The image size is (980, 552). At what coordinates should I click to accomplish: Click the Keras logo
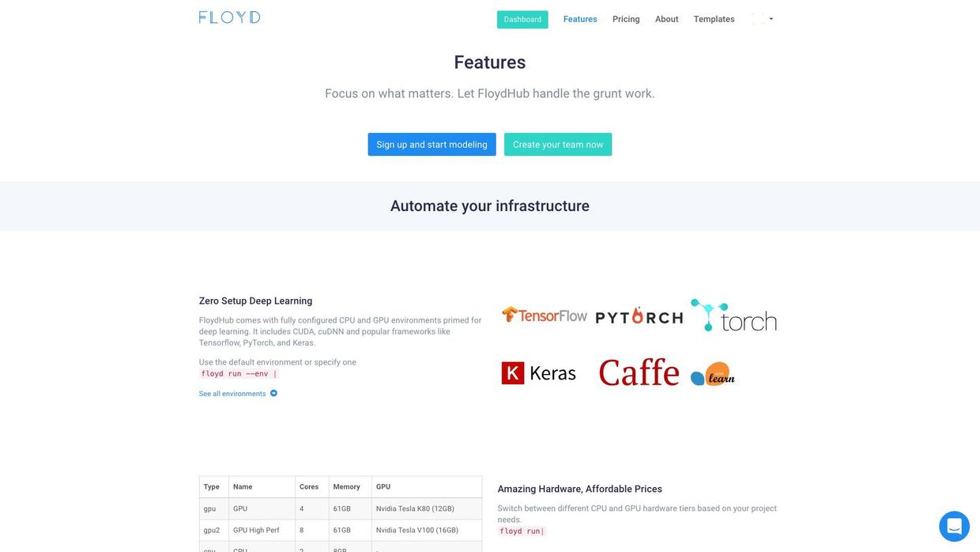(x=539, y=373)
